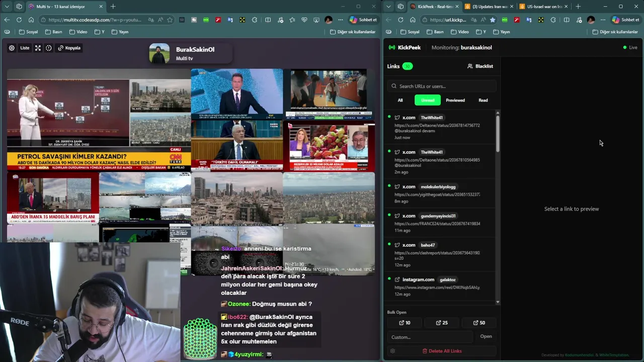Open Yayın bookmarks folder in left browser
This screenshot has height=362, width=644.
[120, 32]
